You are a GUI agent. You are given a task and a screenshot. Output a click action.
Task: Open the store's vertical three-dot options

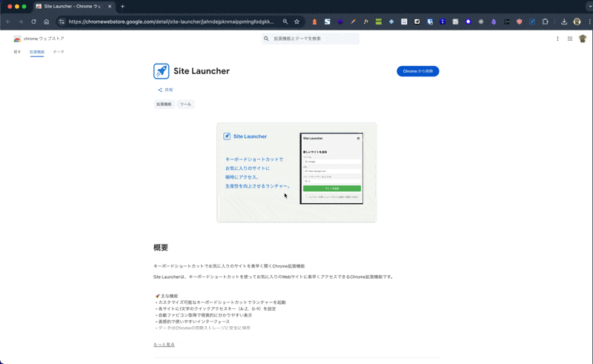coord(557,39)
